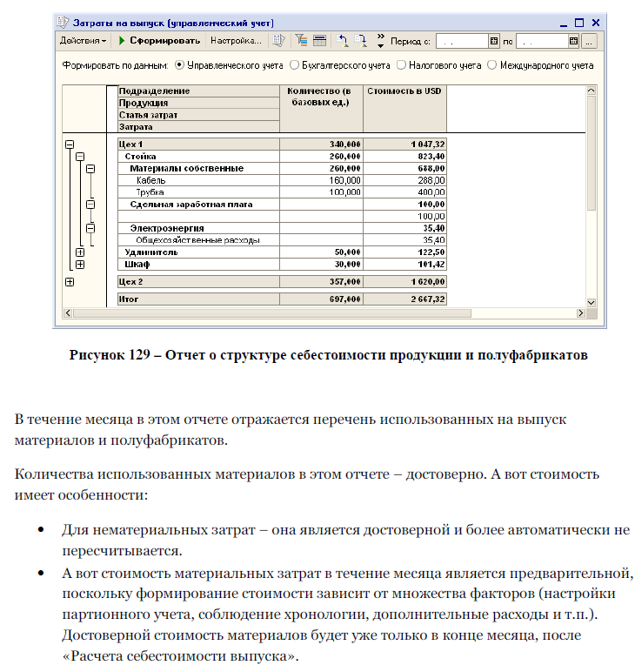Click quantity value 357,000
This screenshot has height=672, width=635.
[345, 282]
